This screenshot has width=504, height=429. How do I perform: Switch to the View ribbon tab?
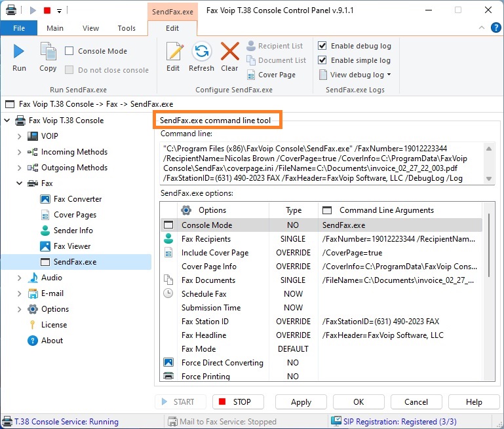click(90, 28)
